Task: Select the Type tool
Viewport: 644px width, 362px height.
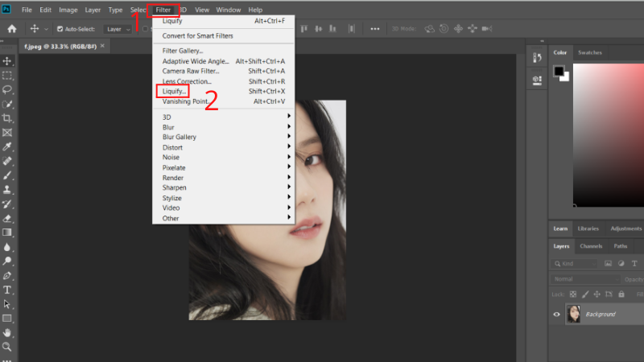Action: pyautogui.click(x=7, y=289)
